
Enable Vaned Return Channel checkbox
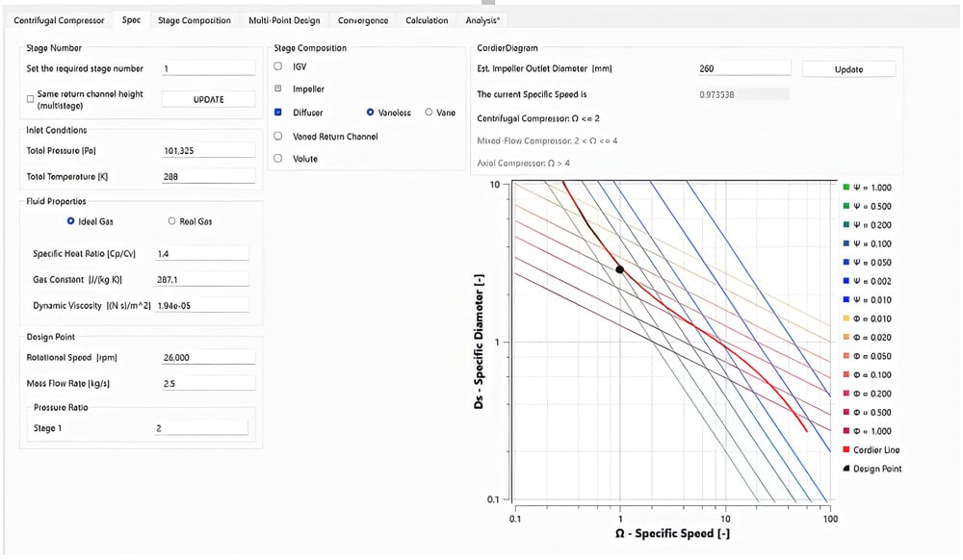278,137
